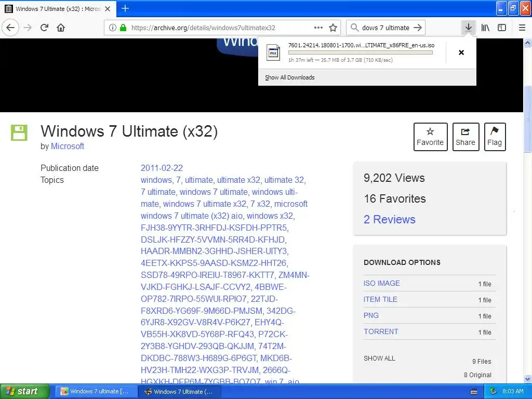
Task: Click the search box text field
Action: click(x=386, y=28)
